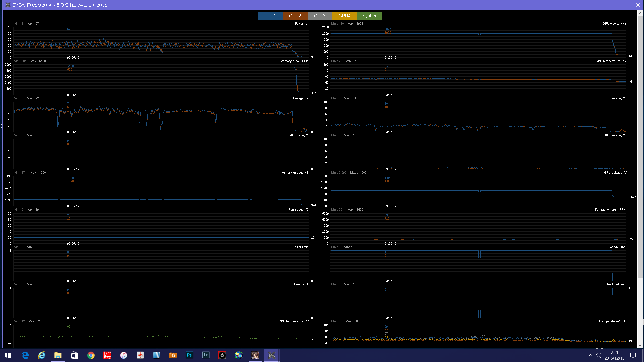644x362 pixels.
Task: Click the scrollbar up arrow
Action: tap(640, 13)
